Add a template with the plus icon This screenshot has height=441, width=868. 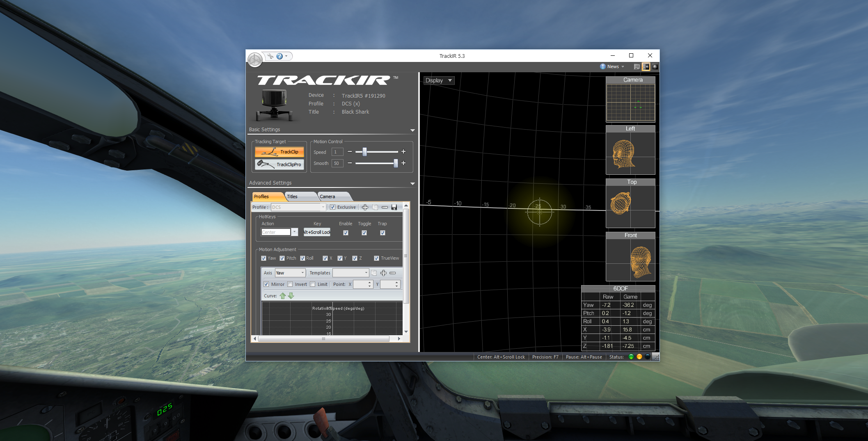(383, 273)
